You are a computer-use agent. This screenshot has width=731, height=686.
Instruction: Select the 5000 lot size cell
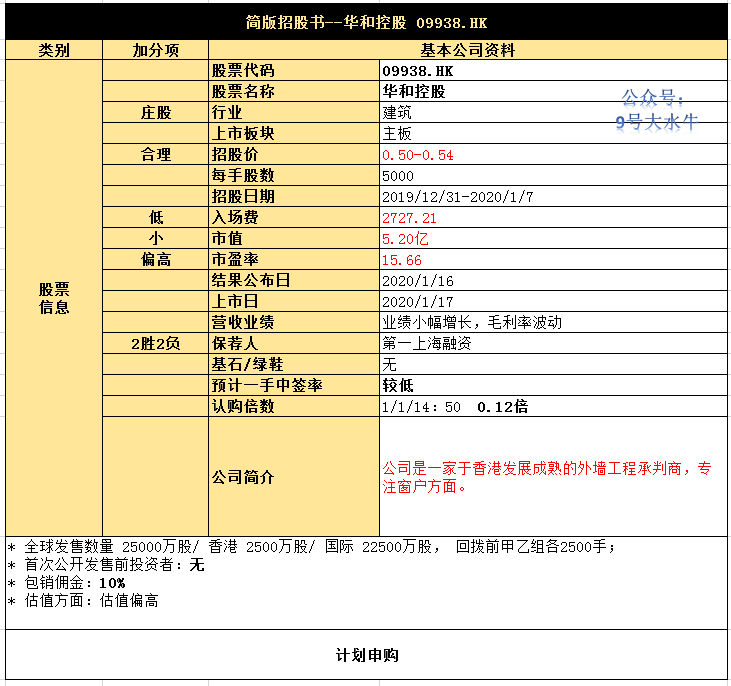coord(553,175)
